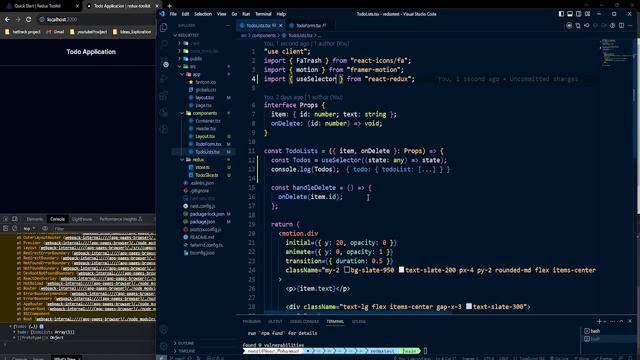Open README.md in the explorer

[202, 237]
